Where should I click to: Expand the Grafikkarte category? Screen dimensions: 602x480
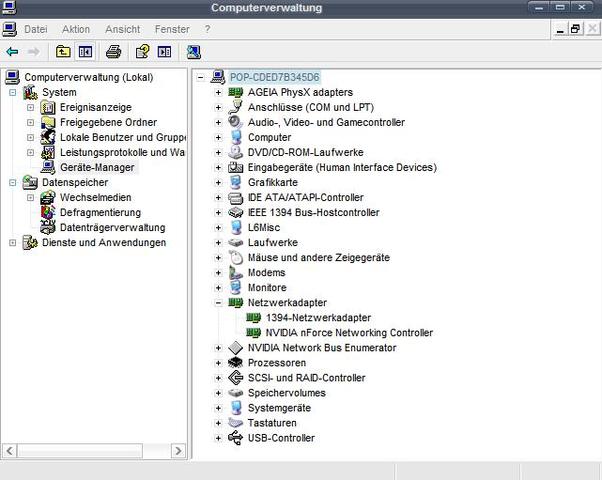218,182
